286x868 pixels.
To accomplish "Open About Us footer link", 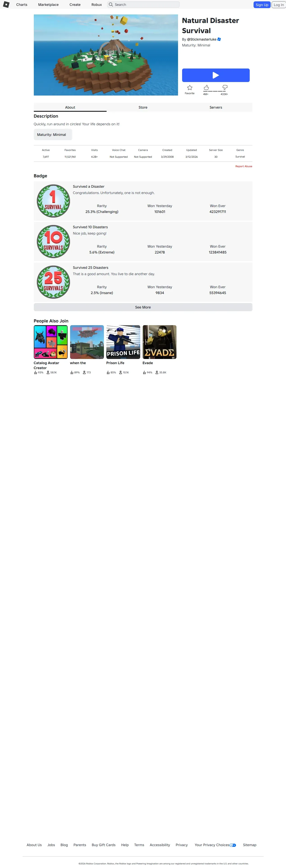I will [34, 845].
